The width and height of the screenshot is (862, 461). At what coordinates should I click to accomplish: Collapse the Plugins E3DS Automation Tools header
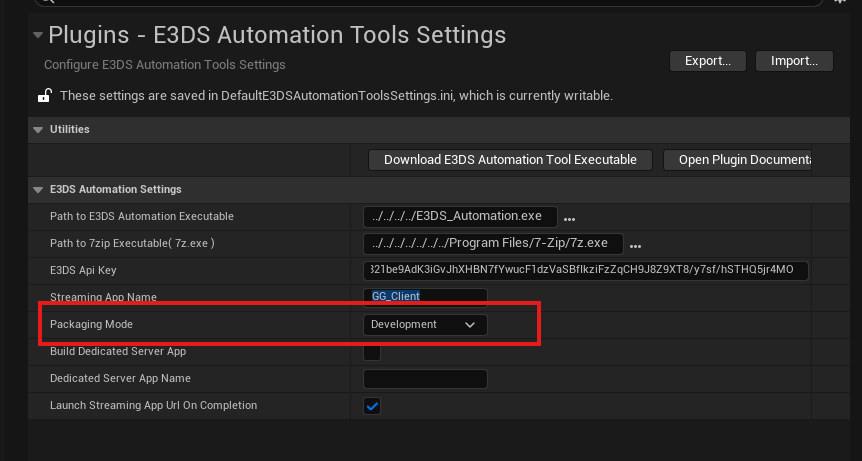click(x=38, y=35)
